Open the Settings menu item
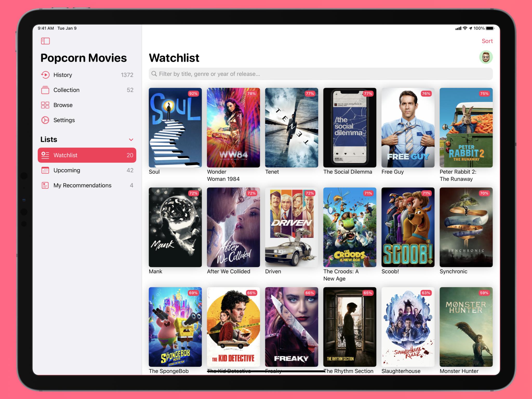This screenshot has width=532, height=399. [x=87, y=120]
